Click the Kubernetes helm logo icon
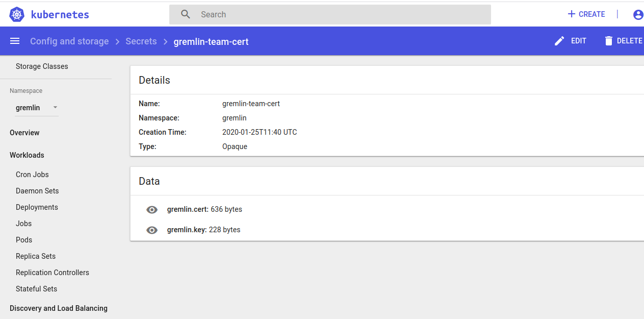 (17, 15)
